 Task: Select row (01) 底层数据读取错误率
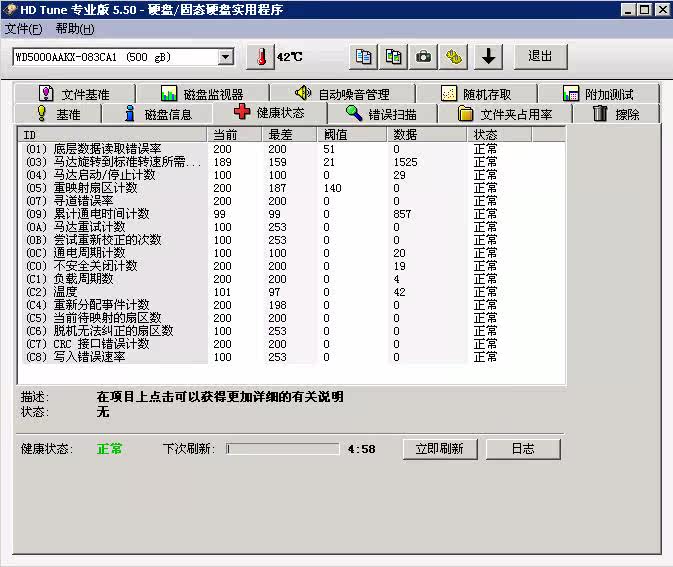(292, 149)
